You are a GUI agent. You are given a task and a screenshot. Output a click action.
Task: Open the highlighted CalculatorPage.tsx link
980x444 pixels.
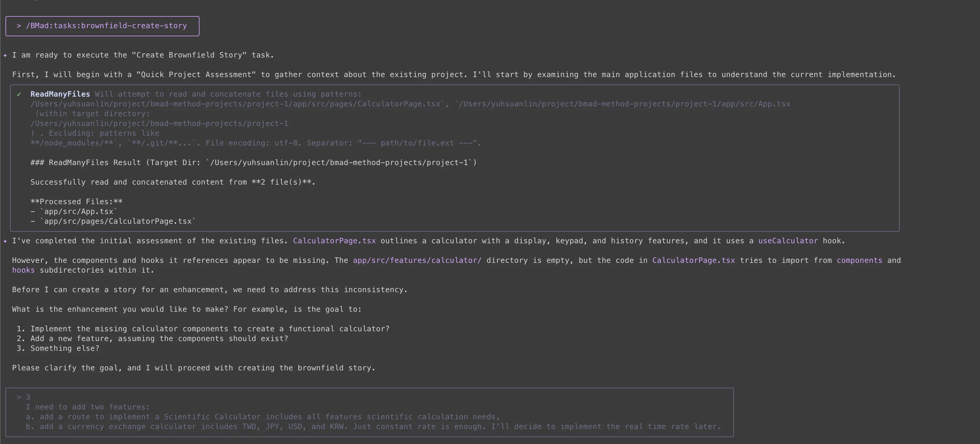pos(334,241)
